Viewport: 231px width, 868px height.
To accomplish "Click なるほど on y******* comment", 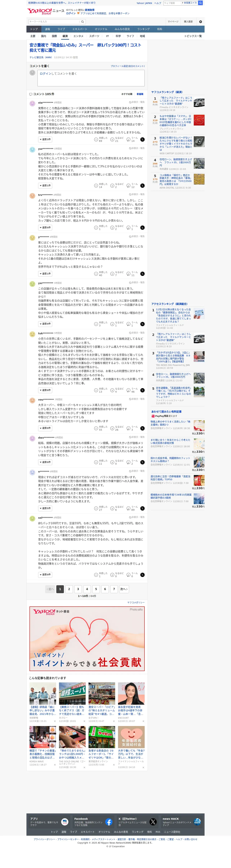I will pyautogui.click(x=117, y=274).
